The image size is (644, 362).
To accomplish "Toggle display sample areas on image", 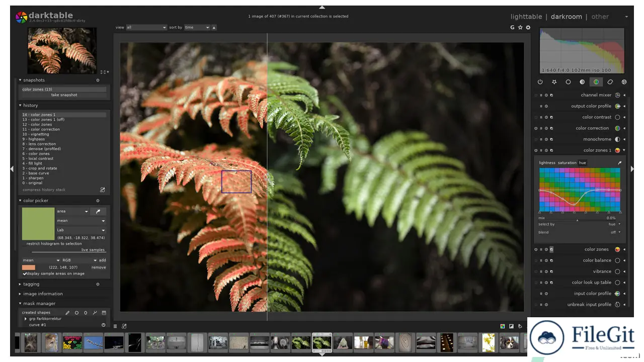I will click(x=54, y=274).
